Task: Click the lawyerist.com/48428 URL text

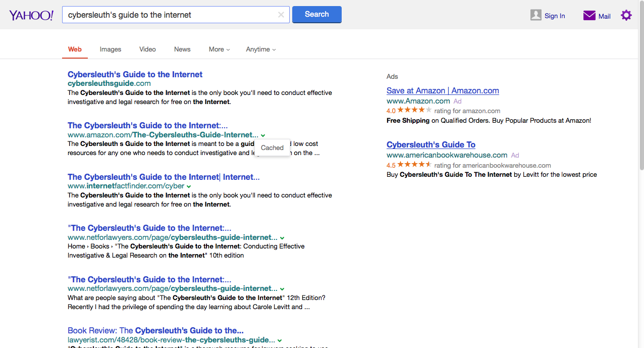Action: [171, 340]
